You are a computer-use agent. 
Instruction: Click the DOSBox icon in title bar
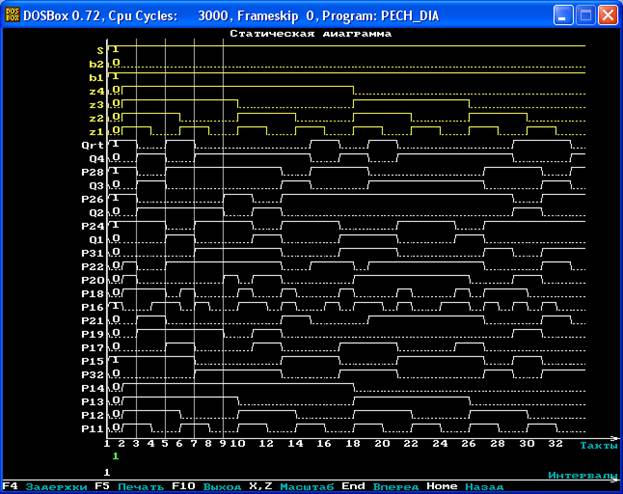(x=12, y=14)
